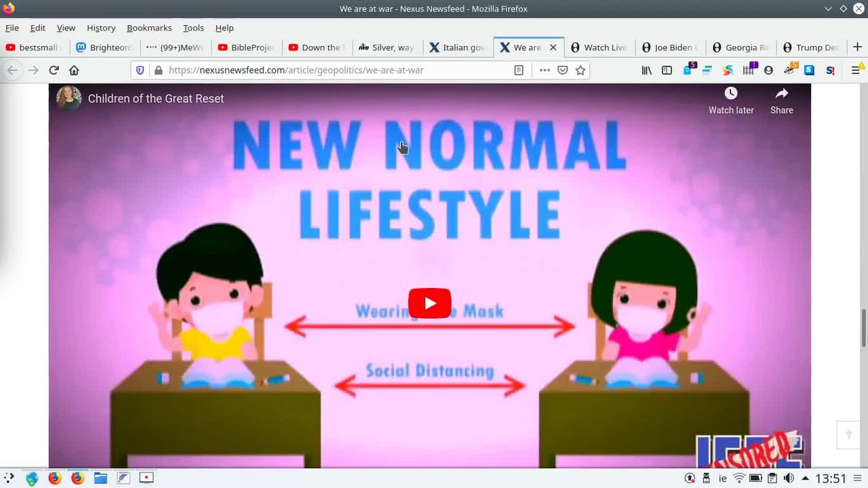The height and width of the screenshot is (488, 868).
Task: Open the Firefox Library panel
Action: (x=646, y=70)
